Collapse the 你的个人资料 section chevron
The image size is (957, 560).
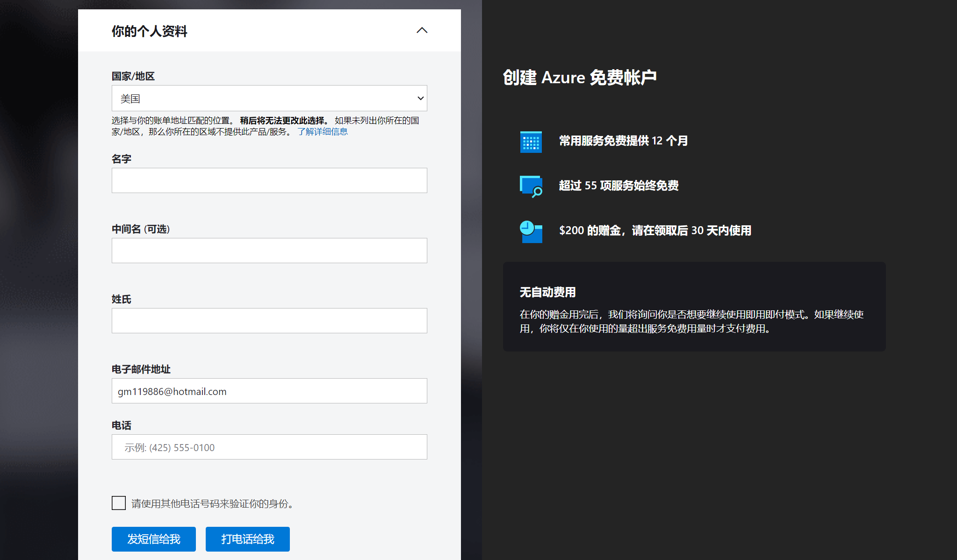(x=422, y=30)
